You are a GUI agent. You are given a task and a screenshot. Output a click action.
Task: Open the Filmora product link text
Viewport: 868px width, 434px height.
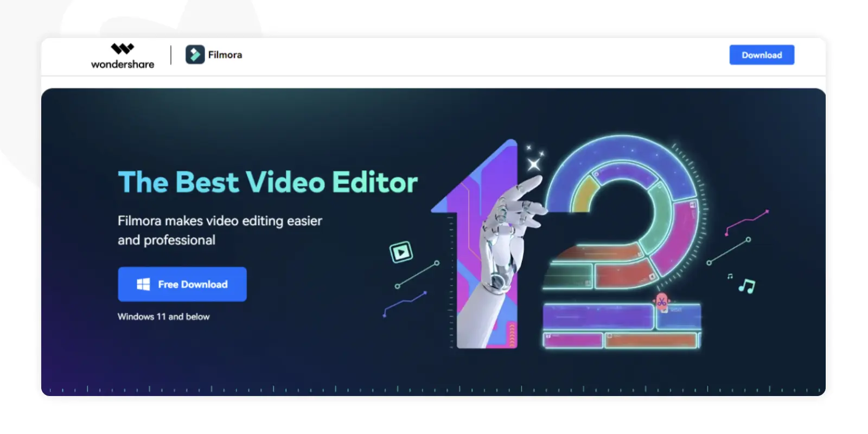pos(225,55)
